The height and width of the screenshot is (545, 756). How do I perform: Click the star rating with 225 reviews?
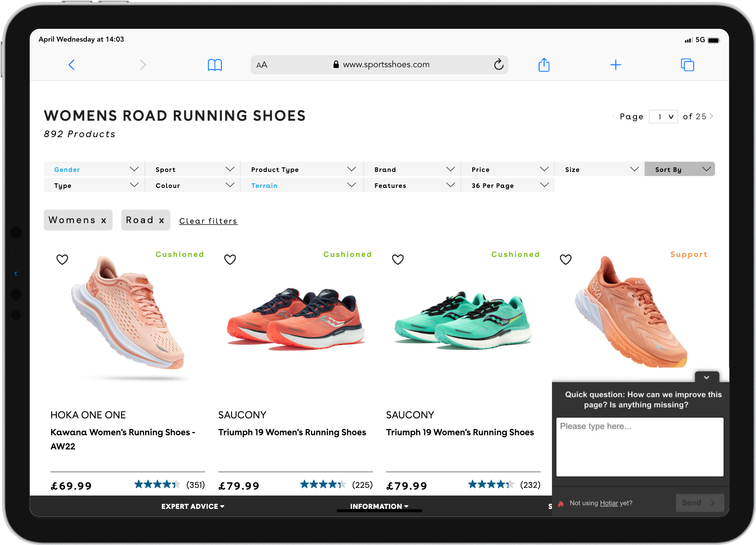[323, 484]
